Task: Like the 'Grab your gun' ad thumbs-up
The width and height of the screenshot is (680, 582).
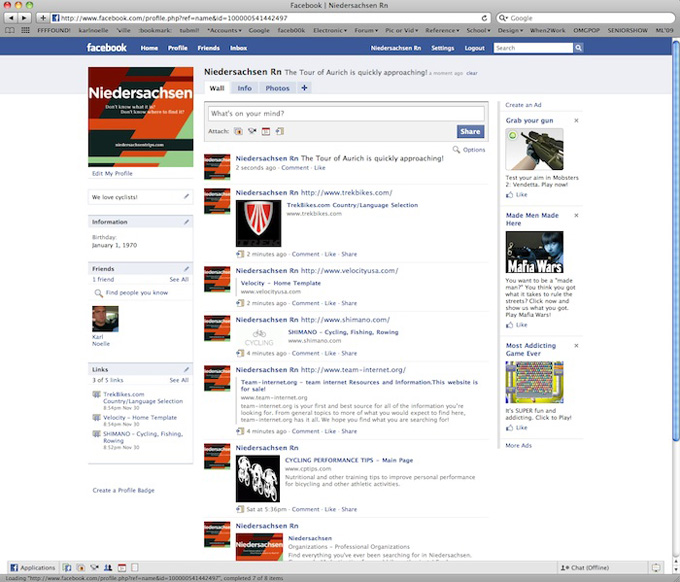Action: [510, 195]
